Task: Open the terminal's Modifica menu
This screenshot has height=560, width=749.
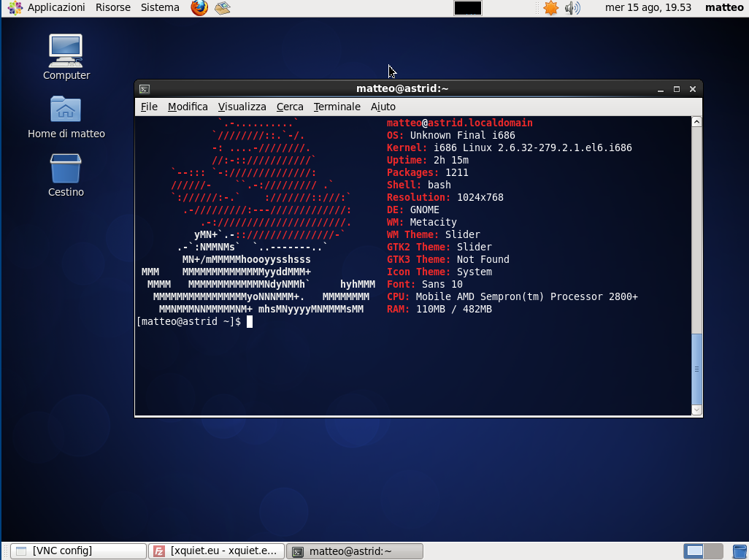Action: [x=188, y=107]
